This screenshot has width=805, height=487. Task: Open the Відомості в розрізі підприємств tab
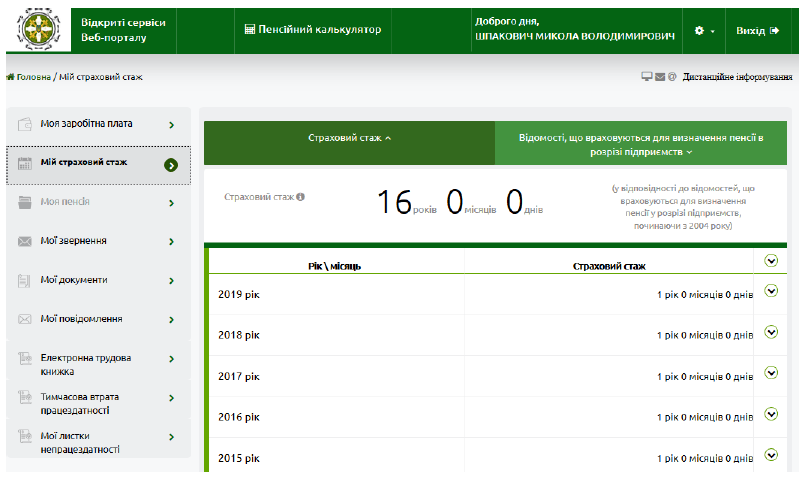[641, 143]
